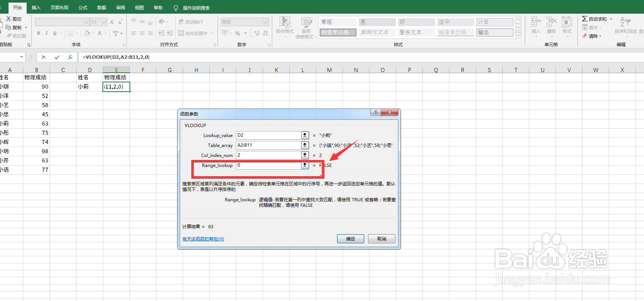644x301 pixels.
Task: Click the Format Painter (格式刷) icon
Action: [x=9, y=36]
